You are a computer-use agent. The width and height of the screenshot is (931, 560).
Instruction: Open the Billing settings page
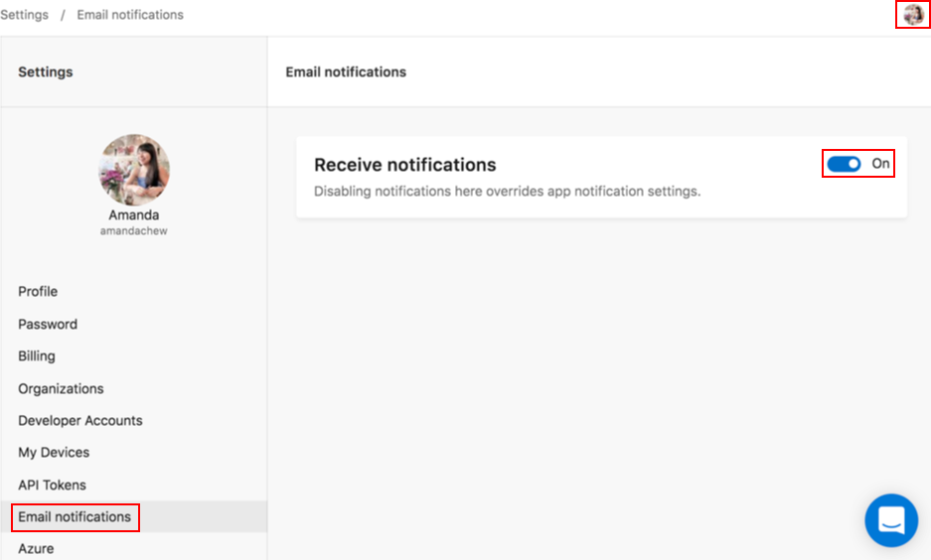click(37, 355)
